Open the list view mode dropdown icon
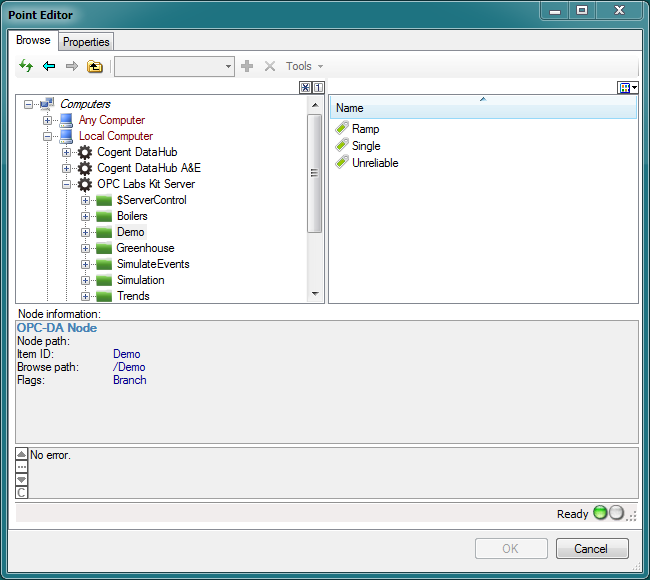Viewport: 650px width, 580px height. point(628,88)
